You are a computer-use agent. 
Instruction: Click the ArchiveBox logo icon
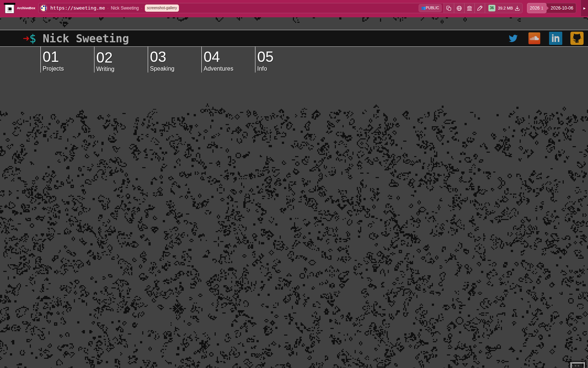coord(10,8)
